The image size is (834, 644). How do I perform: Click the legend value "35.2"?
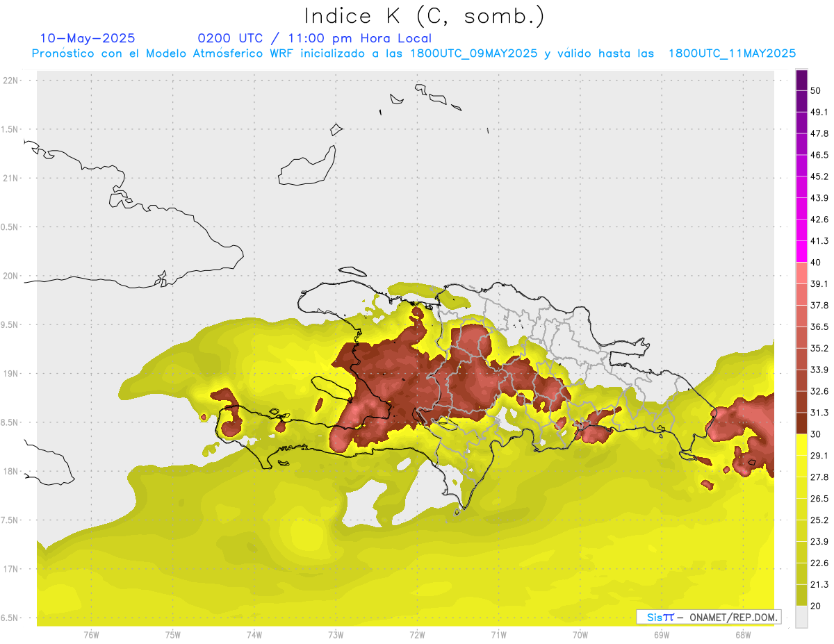pyautogui.click(x=819, y=348)
